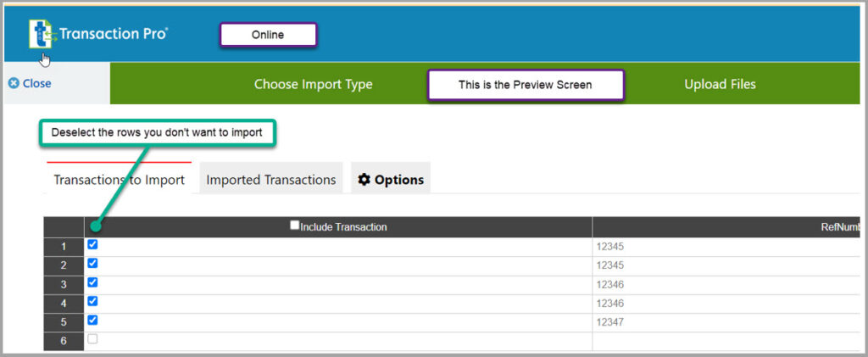Click the Close link text
Screen dimensions: 868x357
[36, 83]
